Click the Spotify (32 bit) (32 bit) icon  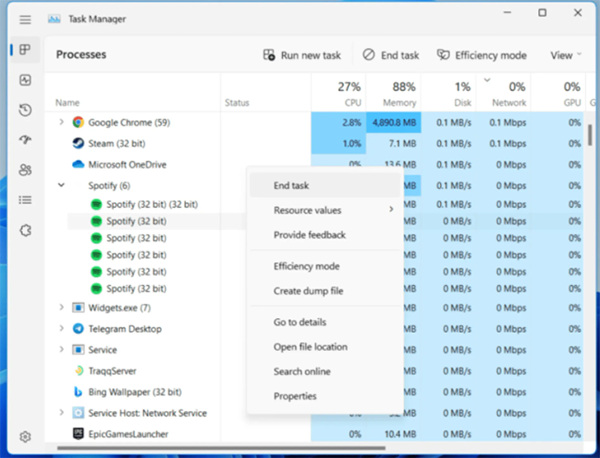(96, 204)
